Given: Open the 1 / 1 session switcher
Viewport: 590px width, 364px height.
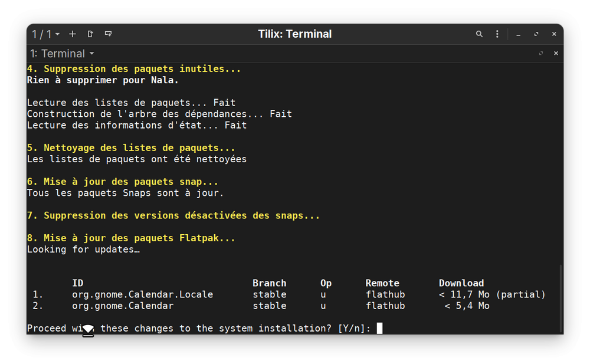Looking at the screenshot, I should (45, 34).
